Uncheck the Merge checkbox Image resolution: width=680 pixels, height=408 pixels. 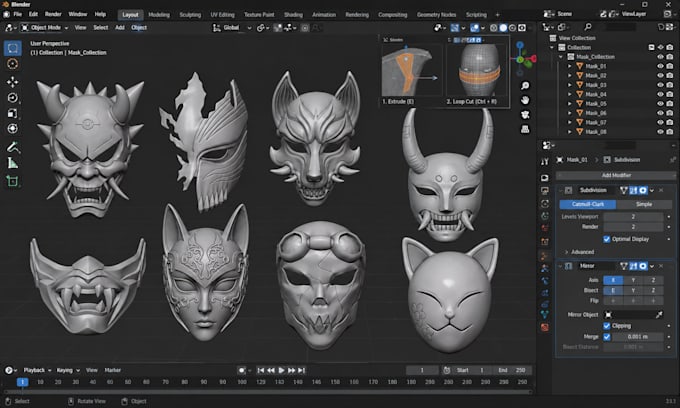click(607, 337)
